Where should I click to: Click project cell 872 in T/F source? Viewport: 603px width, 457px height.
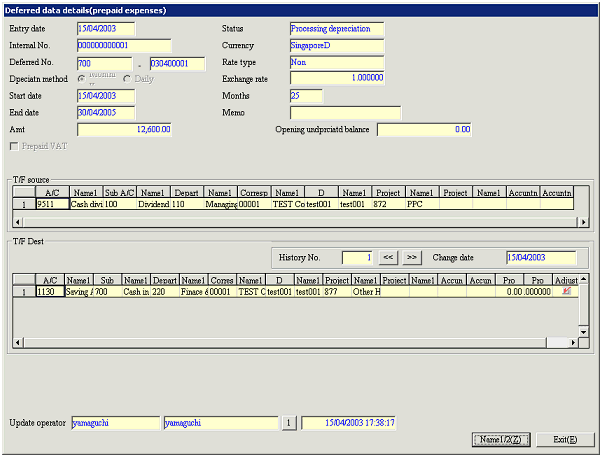[389, 204]
